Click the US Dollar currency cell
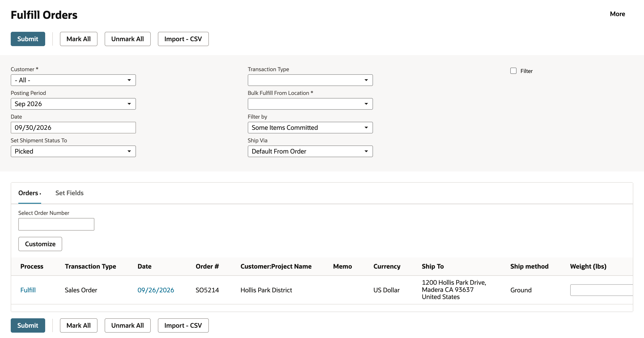The width and height of the screenshot is (644, 338). [386, 290]
